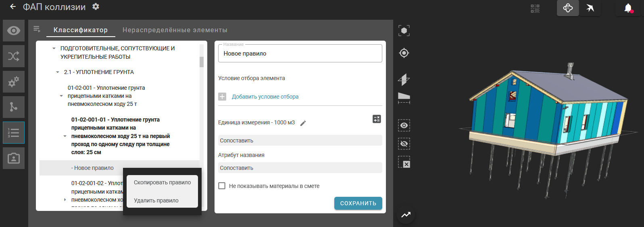This screenshot has width=644, height=227.
Task: Hide selected elements with crossed-eye icon
Action: click(404, 144)
